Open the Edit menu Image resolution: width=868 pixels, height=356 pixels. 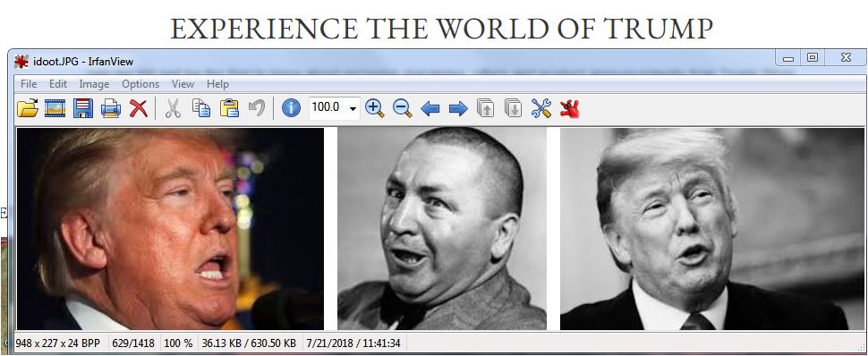point(58,84)
